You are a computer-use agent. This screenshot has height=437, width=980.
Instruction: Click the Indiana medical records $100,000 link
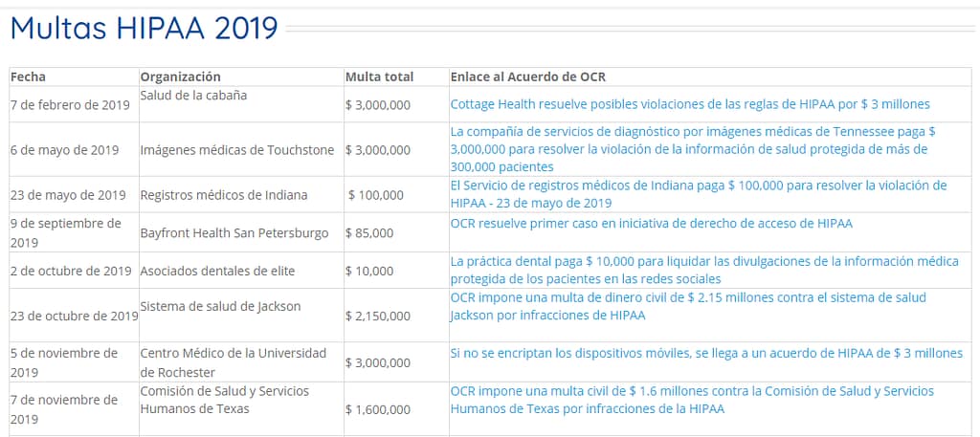pos(698,194)
